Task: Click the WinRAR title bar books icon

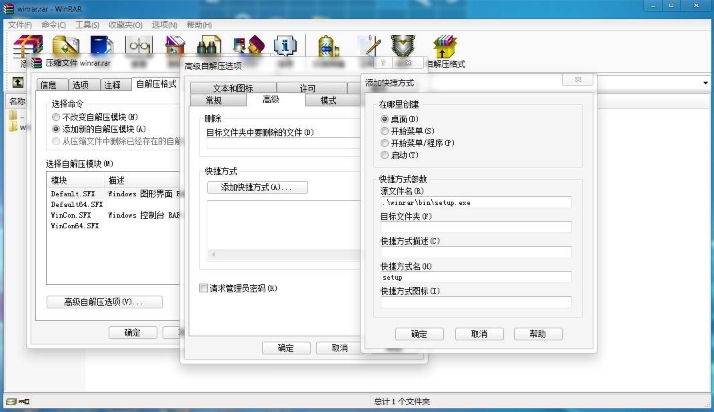Action: coord(9,8)
